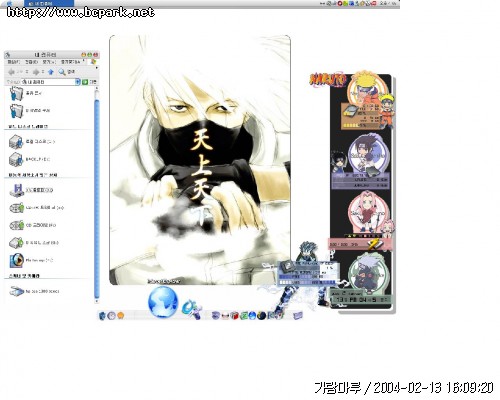500x400 pixels.
Task: Click the orange round icon on the dock
Action: click(x=120, y=315)
